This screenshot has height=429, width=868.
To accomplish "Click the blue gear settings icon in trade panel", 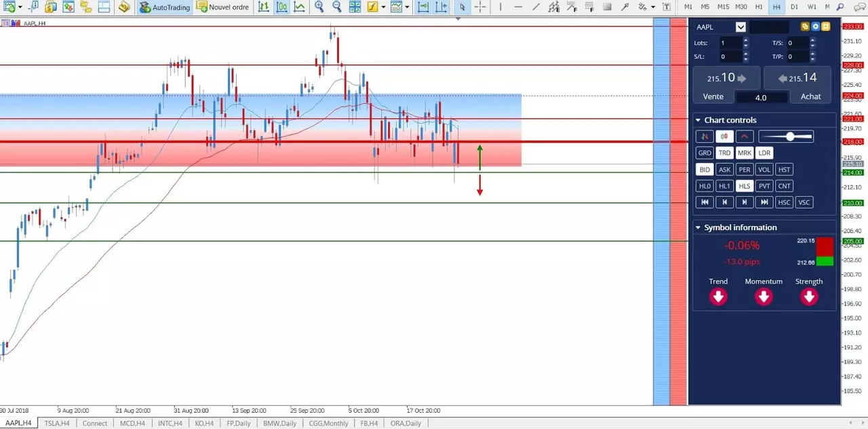I will click(x=816, y=27).
